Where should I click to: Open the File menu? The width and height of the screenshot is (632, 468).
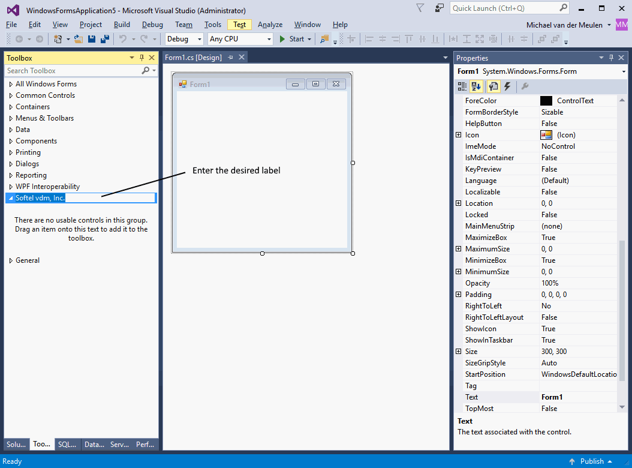11,25
